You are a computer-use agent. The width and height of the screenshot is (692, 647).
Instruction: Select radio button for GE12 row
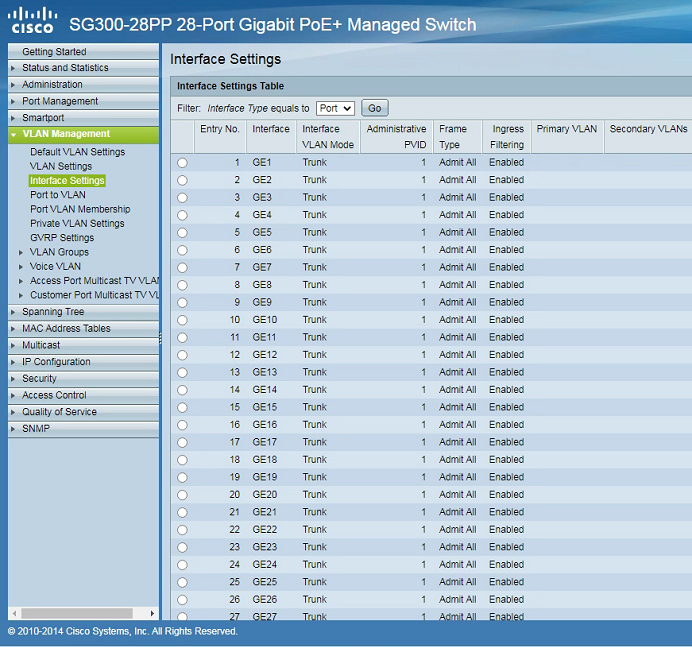tap(182, 355)
